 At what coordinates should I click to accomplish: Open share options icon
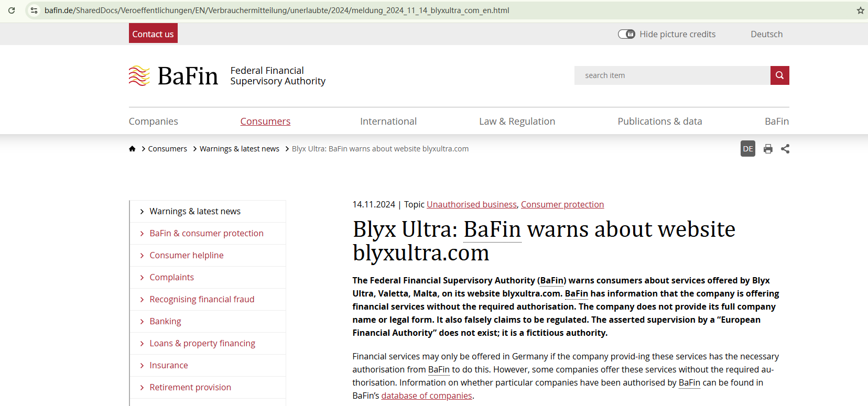point(785,149)
